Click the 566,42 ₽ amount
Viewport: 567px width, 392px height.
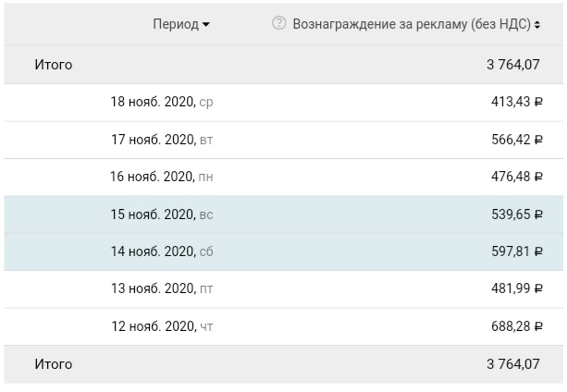[516, 140]
